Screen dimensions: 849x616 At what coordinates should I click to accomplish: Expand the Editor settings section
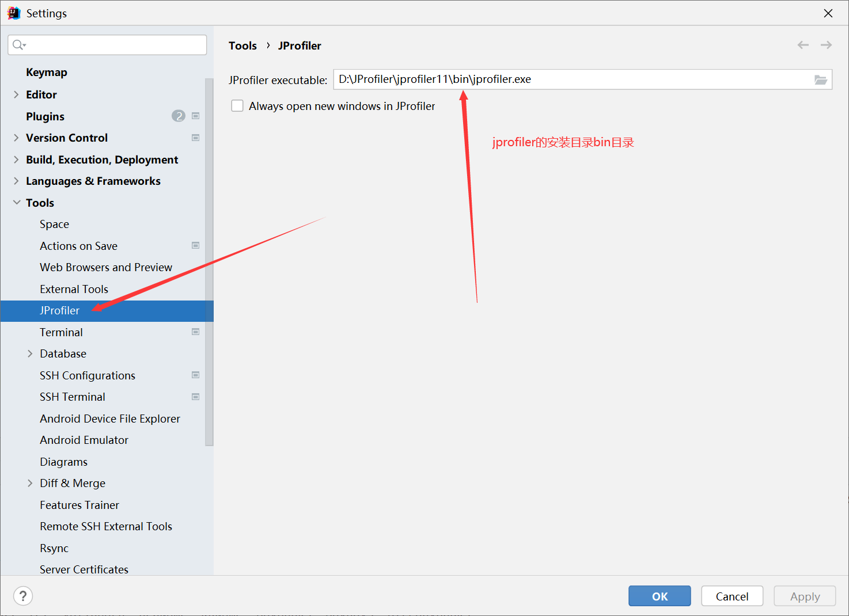click(16, 94)
